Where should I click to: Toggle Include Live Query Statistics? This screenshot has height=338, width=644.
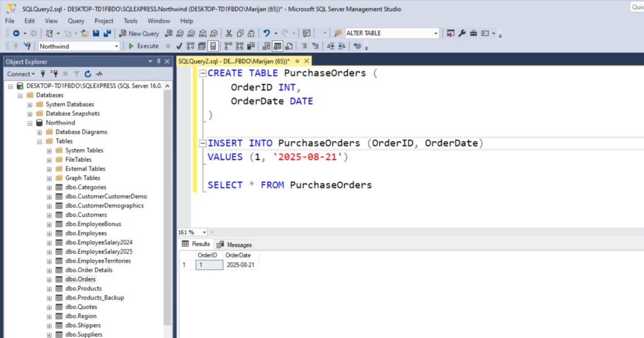click(240, 46)
